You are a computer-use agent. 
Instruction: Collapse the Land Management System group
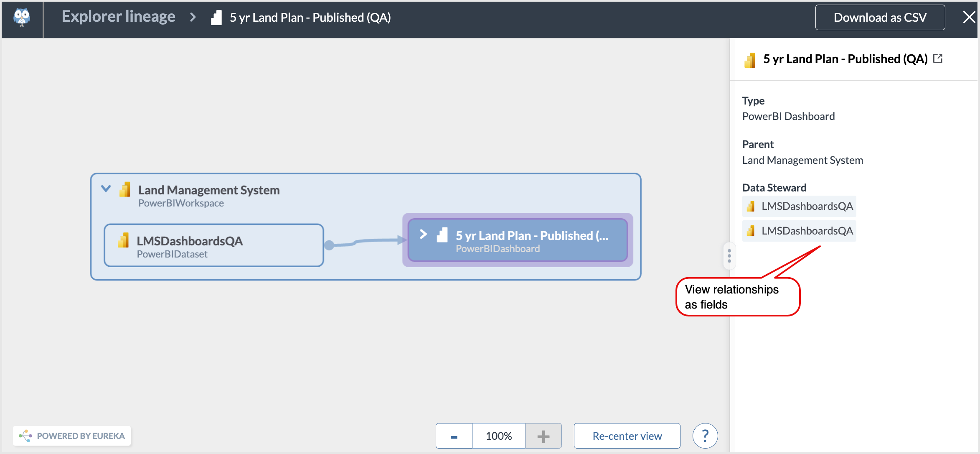click(x=106, y=189)
